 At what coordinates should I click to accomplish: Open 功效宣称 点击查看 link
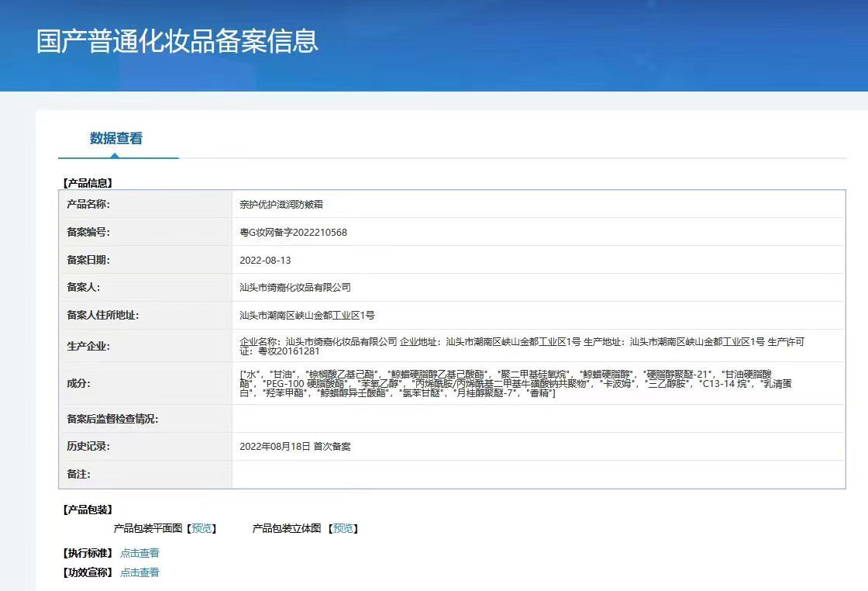[139, 572]
